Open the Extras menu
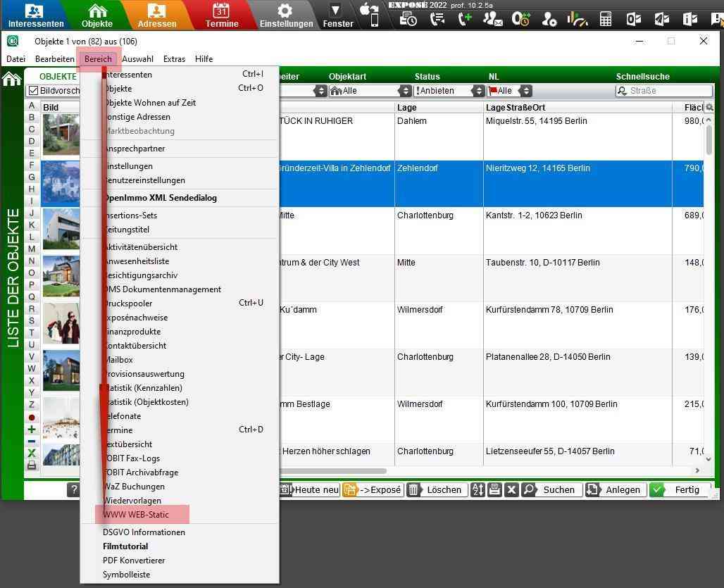 click(174, 59)
